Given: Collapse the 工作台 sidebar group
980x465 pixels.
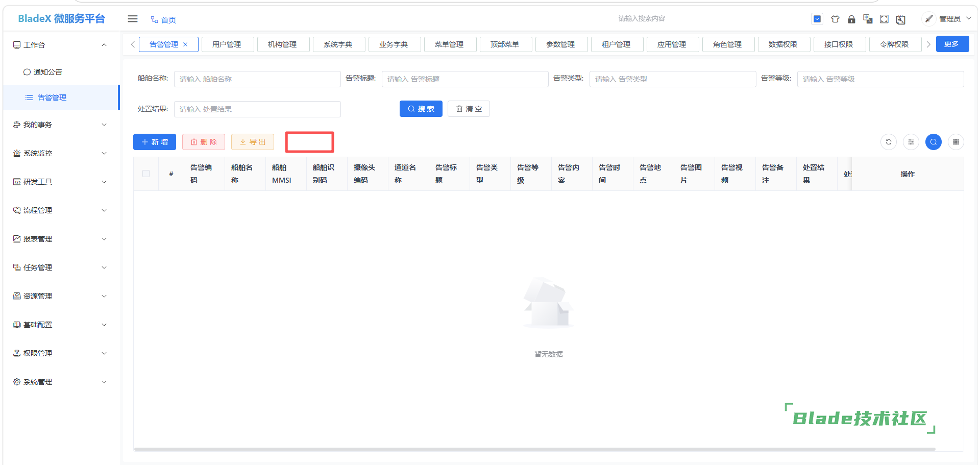Looking at the screenshot, I should click(104, 45).
